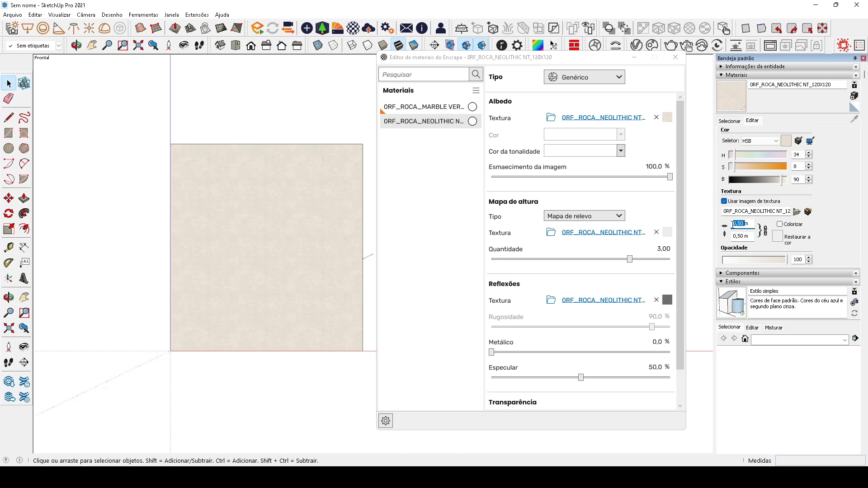Select the Move tool in left toolbar
Viewport: 868px width, 488px height.
click(9, 198)
